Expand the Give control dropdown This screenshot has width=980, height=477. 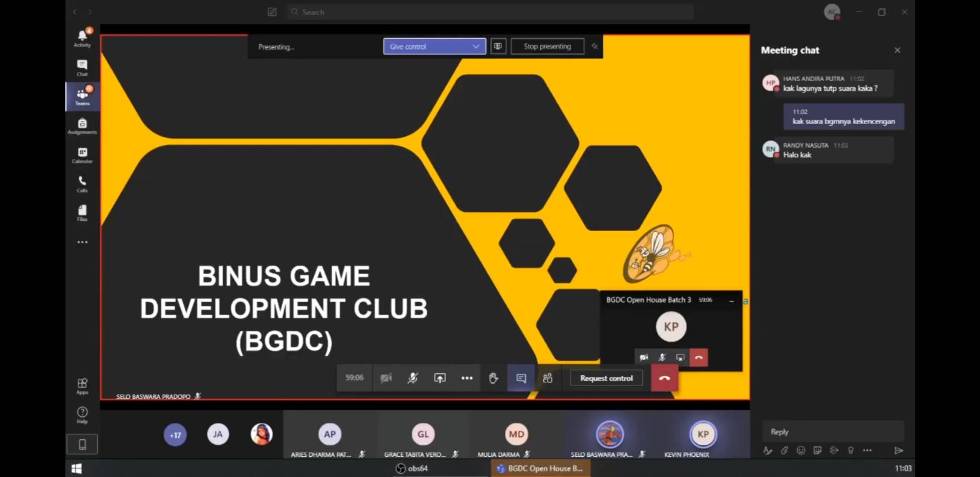(x=434, y=47)
